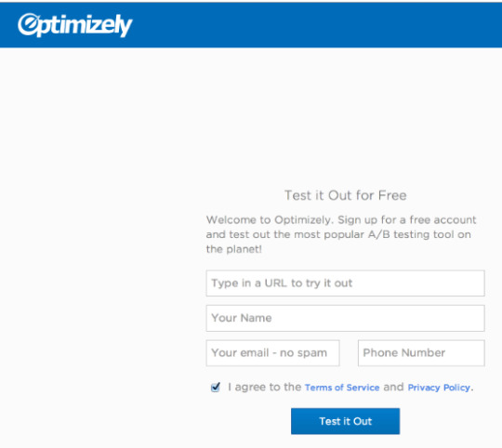Focus the Phone Number input box
The height and width of the screenshot is (448, 502).
[x=421, y=353]
